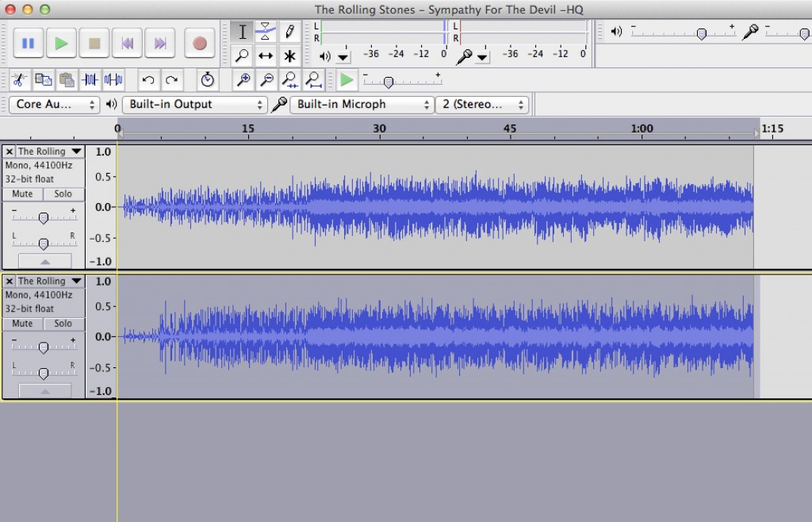Click the microphone icon beside the input volume slider
This screenshot has width=812, height=522.
click(x=750, y=32)
